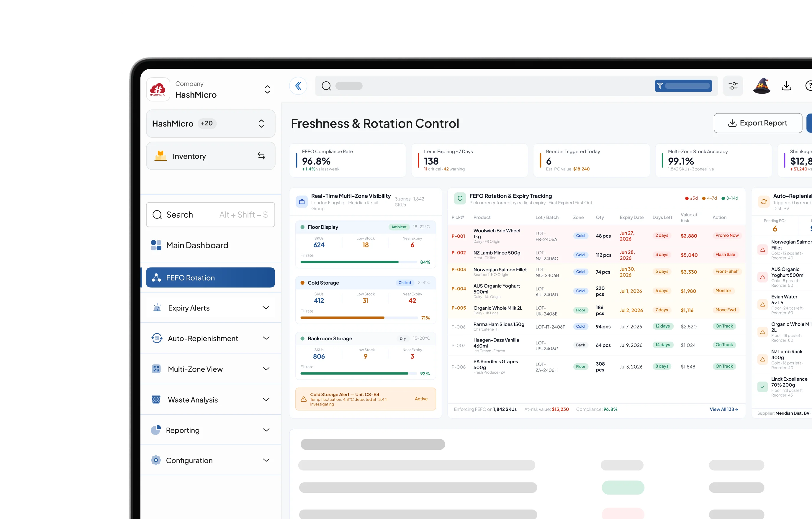Click the Configuration gear icon
Image resolution: width=812 pixels, height=519 pixels.
[x=155, y=460]
